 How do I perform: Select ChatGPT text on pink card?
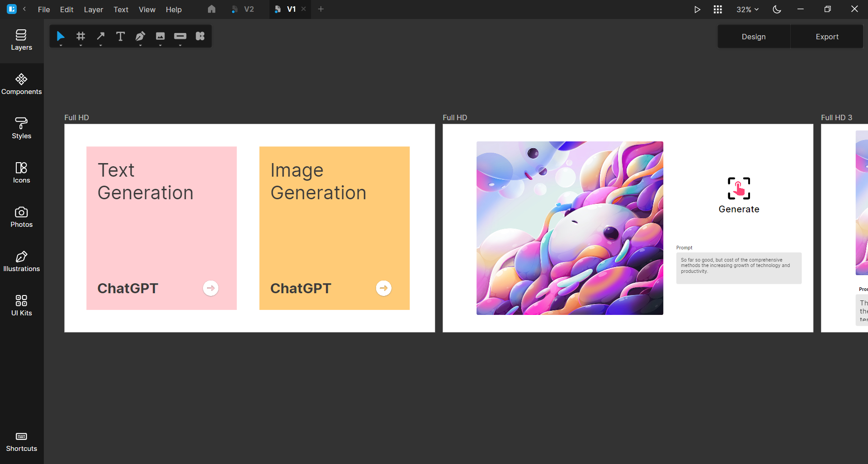pos(128,288)
